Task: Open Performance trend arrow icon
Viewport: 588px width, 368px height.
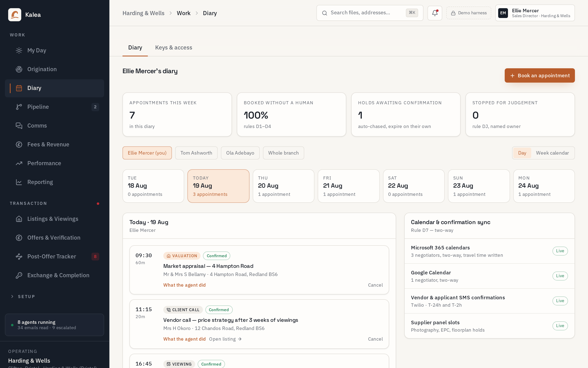Action: click(19, 163)
